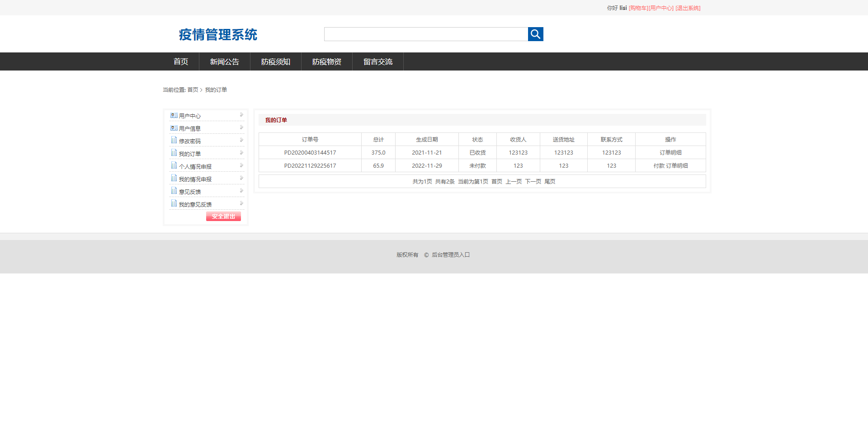Click order number PD20221129225617
The height and width of the screenshot is (438, 868).
[x=310, y=166]
